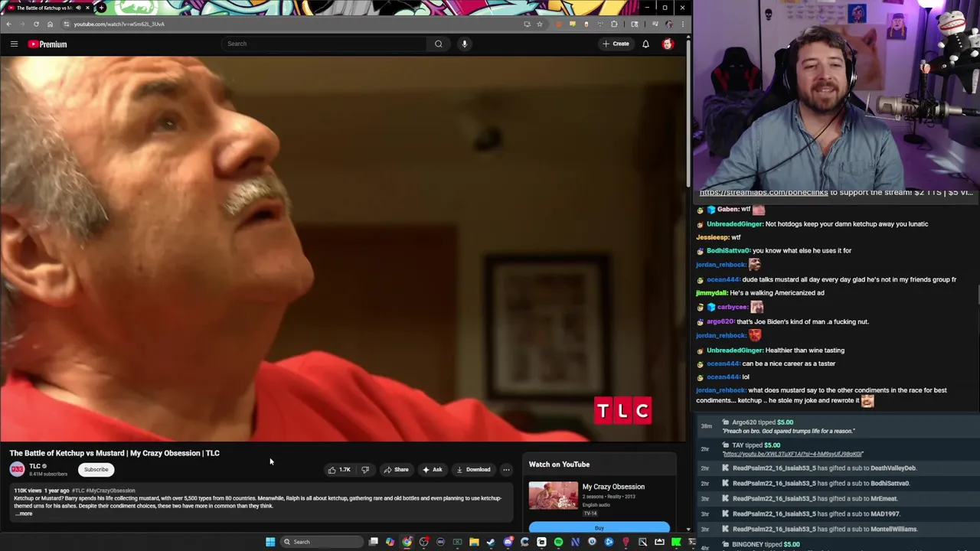Click gifted sub to MrEmeat entry
980x551 pixels.
click(x=839, y=498)
